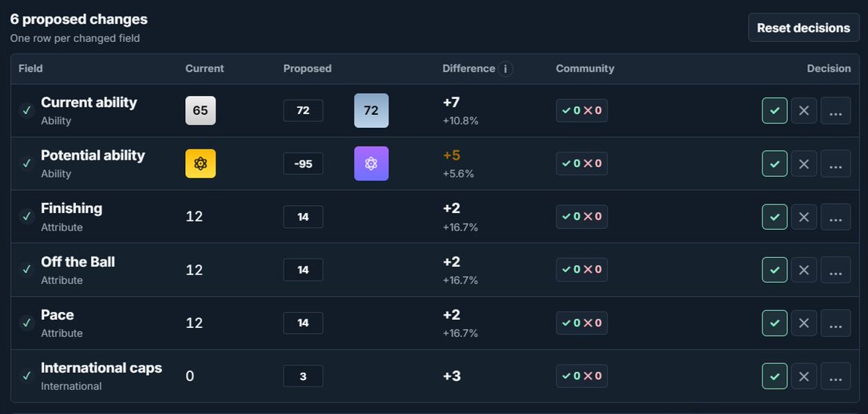The height and width of the screenshot is (414, 868).
Task: Open more options for Potential ability
Action: point(835,163)
